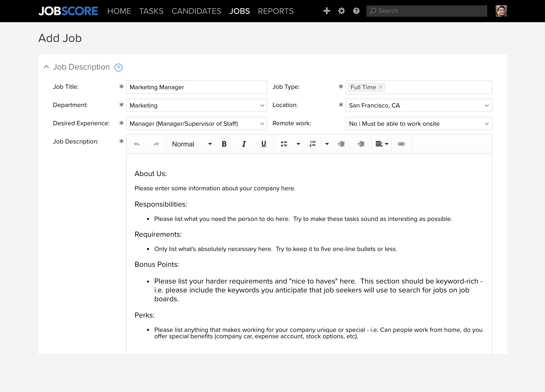This screenshot has height=392, width=545.
Task: Click the About Us heading text
Action: click(151, 174)
